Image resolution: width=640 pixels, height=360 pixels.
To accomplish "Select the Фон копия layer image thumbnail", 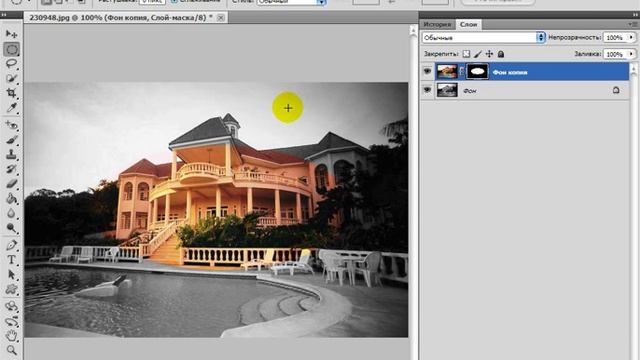I will coord(447,72).
